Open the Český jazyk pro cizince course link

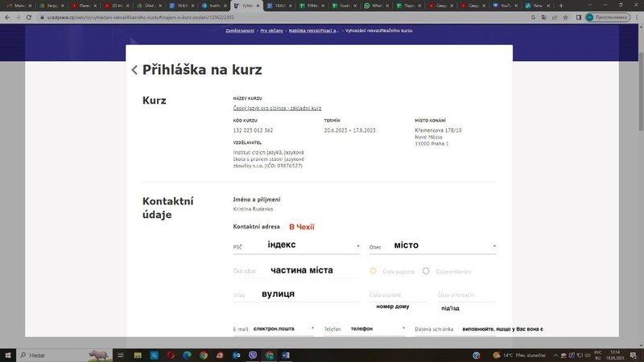277,108
